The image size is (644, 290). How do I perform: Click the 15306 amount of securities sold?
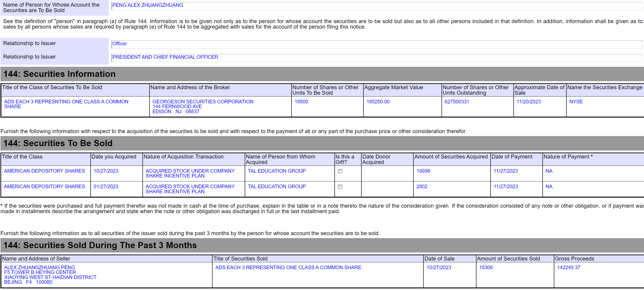coord(486,267)
